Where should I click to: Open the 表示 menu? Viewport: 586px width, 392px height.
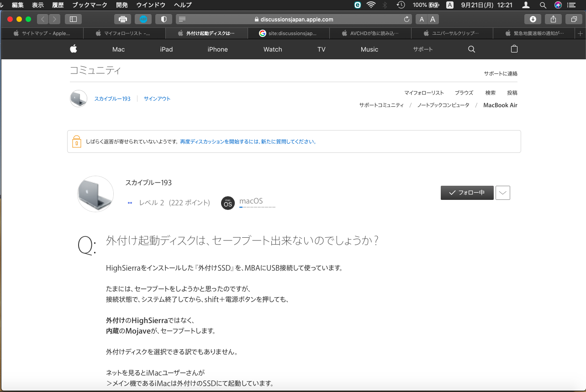(x=38, y=5)
